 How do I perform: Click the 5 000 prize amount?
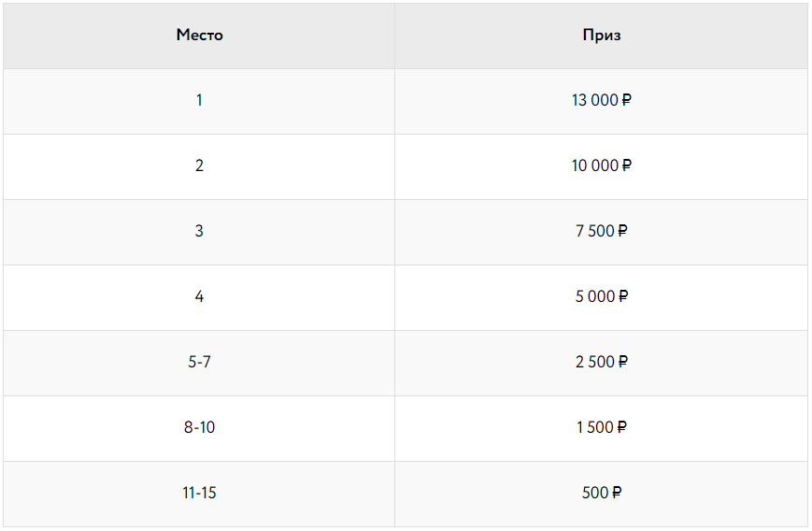click(595, 296)
